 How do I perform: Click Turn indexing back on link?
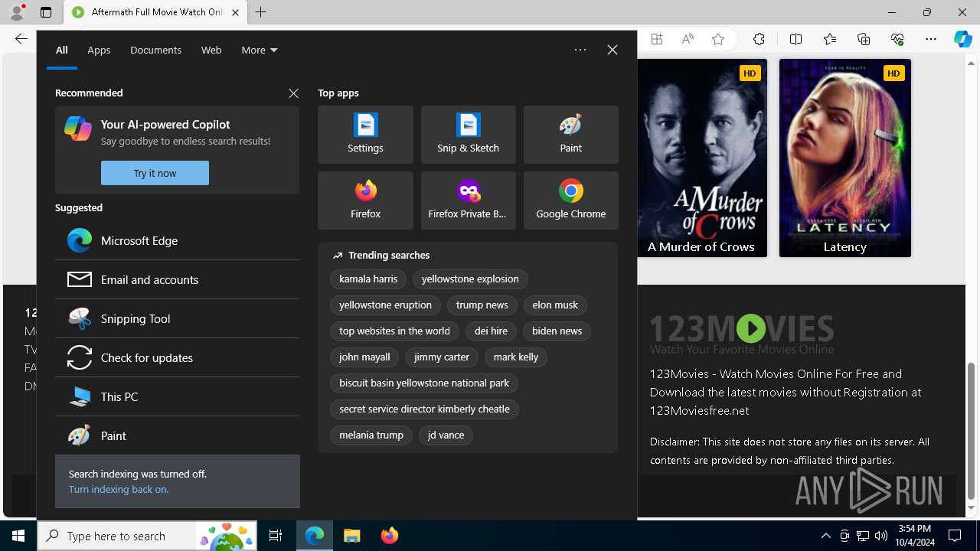click(119, 489)
